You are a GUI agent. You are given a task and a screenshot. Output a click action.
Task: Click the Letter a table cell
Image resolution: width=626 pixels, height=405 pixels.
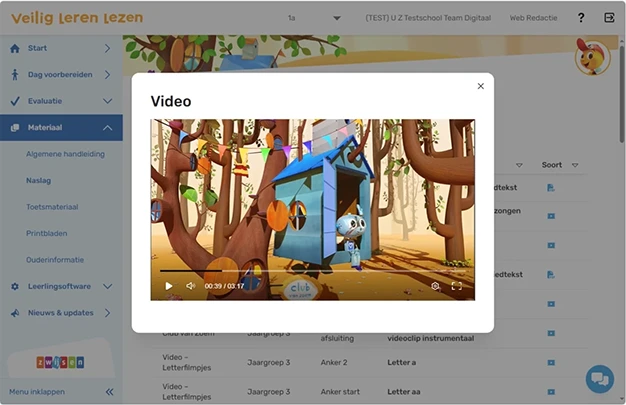point(401,362)
